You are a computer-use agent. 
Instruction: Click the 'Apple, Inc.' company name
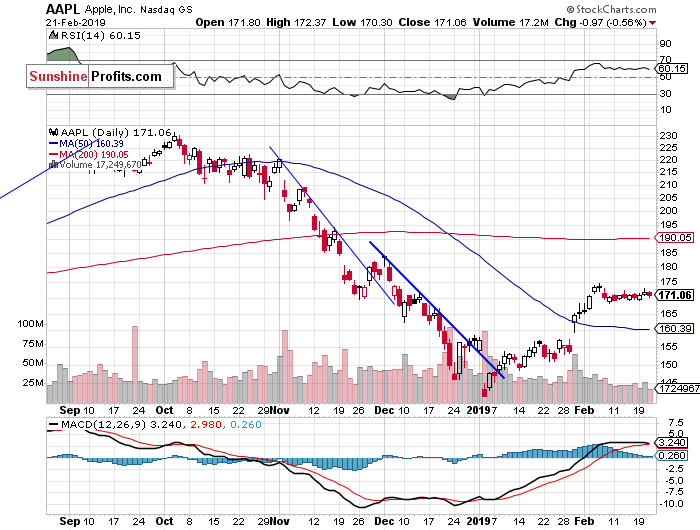[110, 9]
